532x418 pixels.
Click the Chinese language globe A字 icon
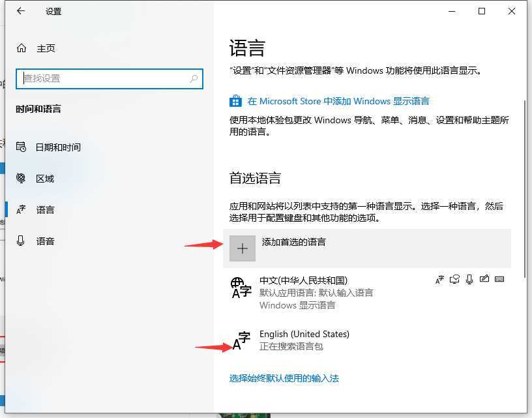click(x=241, y=288)
